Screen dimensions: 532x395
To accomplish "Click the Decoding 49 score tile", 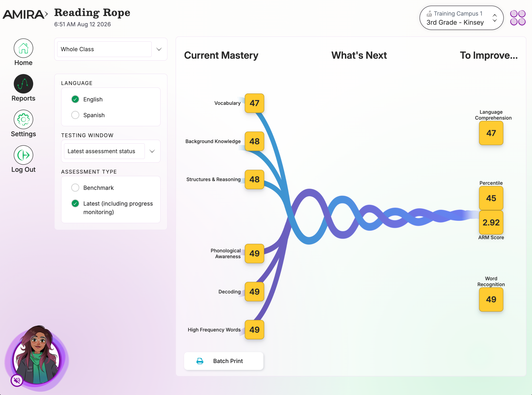I will [254, 292].
